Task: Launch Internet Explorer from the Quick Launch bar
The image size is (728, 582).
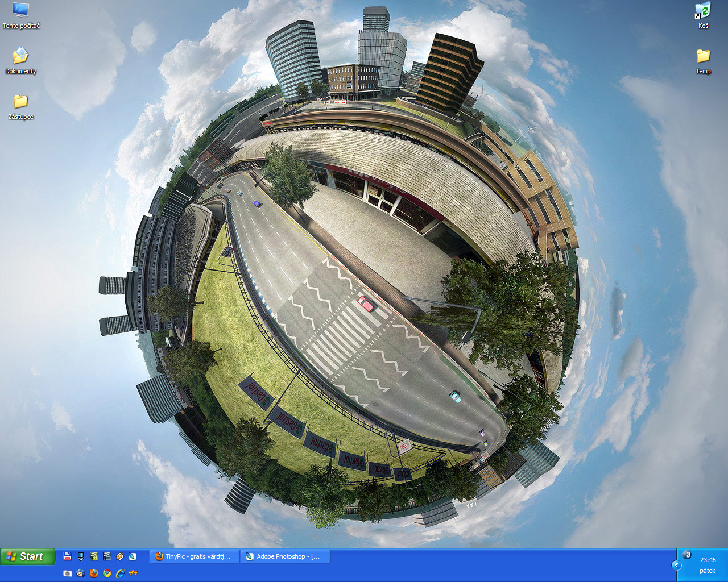Action: [120, 573]
